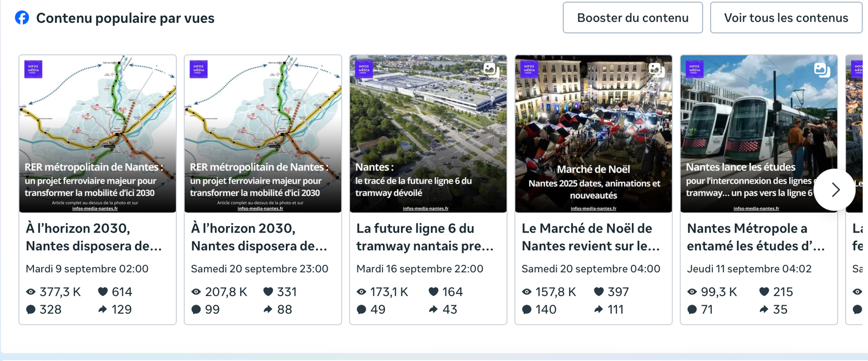Click the eye icon showing 99,3 K views
Image resolution: width=868 pixels, height=361 pixels.
pos(692,292)
